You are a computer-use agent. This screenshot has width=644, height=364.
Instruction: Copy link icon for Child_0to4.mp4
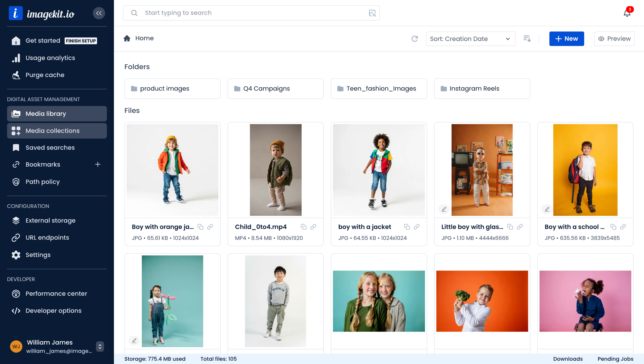tap(313, 227)
